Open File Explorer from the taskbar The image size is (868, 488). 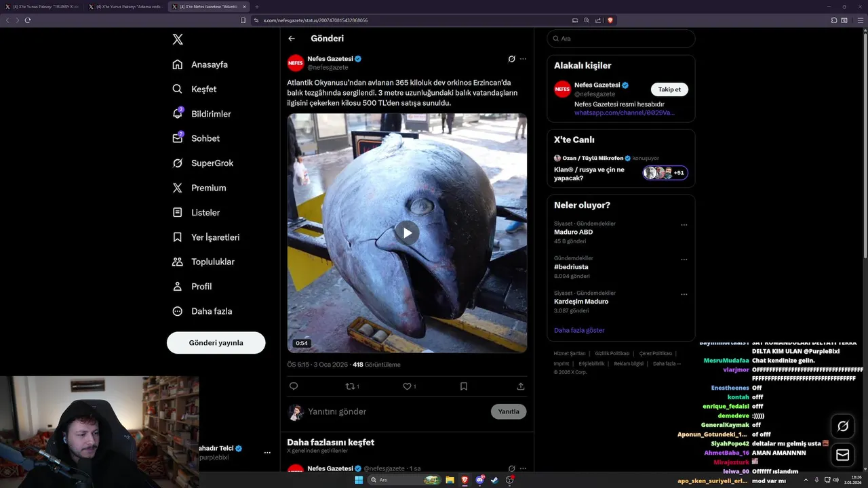point(450,480)
